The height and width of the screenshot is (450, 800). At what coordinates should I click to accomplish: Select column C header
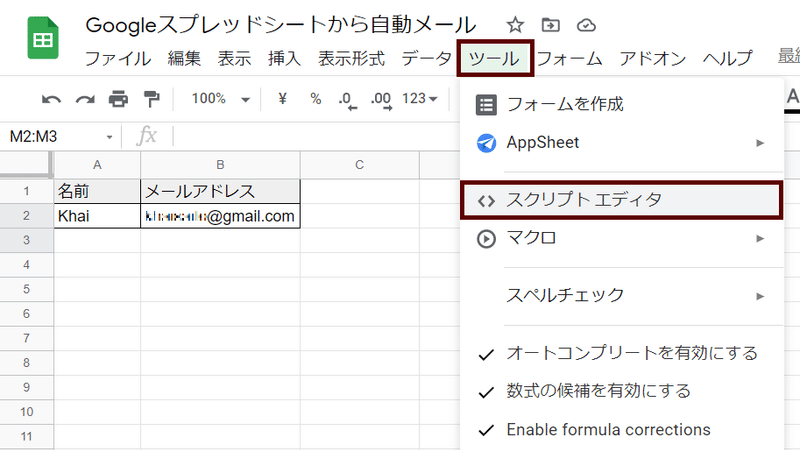[x=360, y=165]
